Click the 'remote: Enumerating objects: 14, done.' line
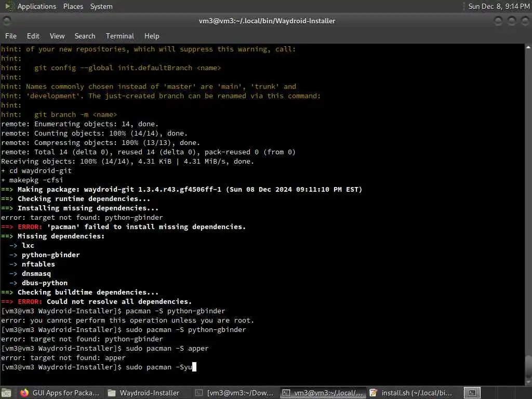 pos(79,124)
